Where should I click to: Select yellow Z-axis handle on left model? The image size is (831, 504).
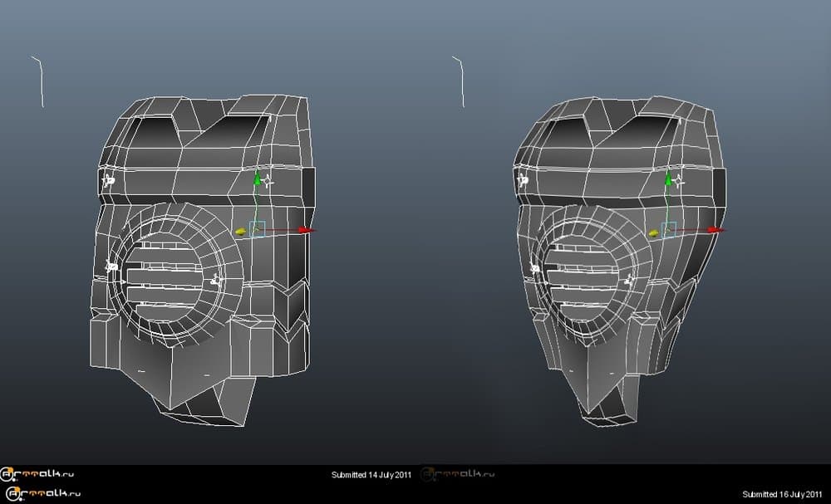tap(240, 232)
